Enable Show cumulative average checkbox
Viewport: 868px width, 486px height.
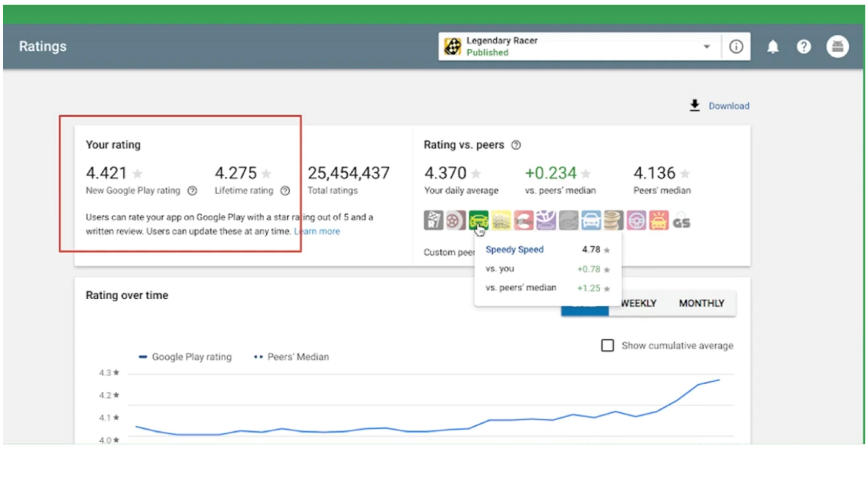pyautogui.click(x=607, y=345)
